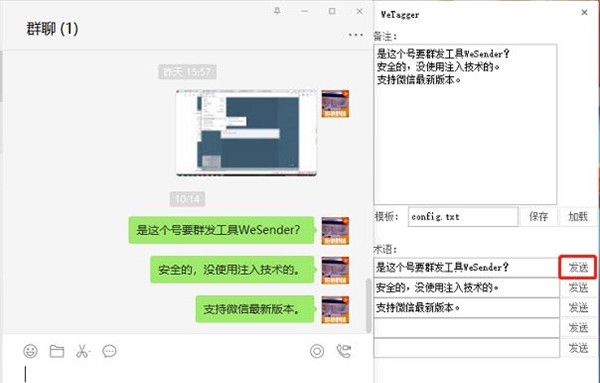Minimize the WeChat chat window
This screenshot has width=600, height=383.
(x=305, y=11)
